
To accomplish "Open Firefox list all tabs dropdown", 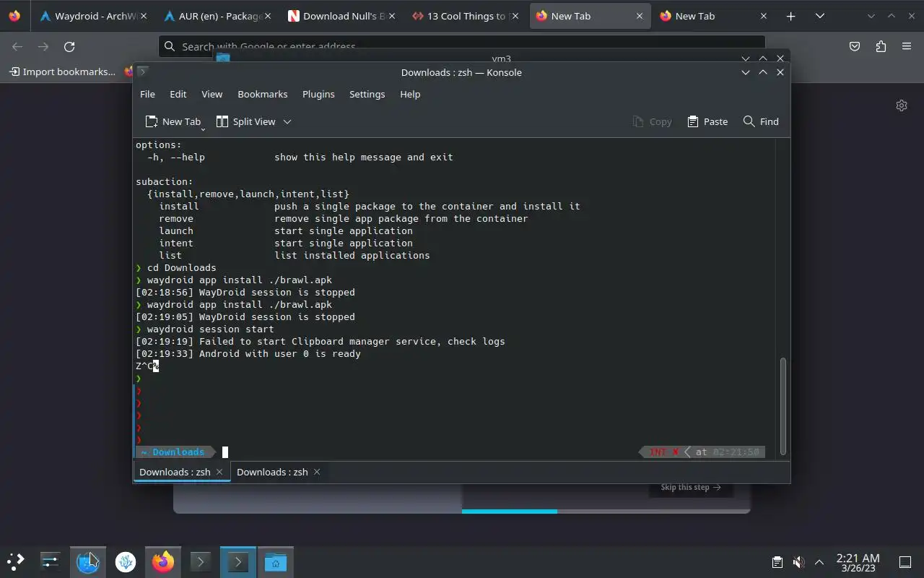I will coord(819,16).
